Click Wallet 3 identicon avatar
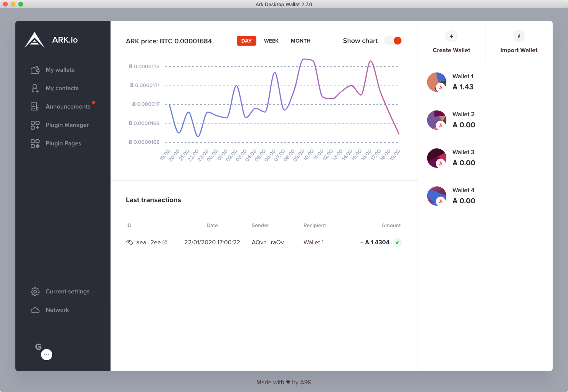This screenshot has width=568, height=392. (x=437, y=158)
